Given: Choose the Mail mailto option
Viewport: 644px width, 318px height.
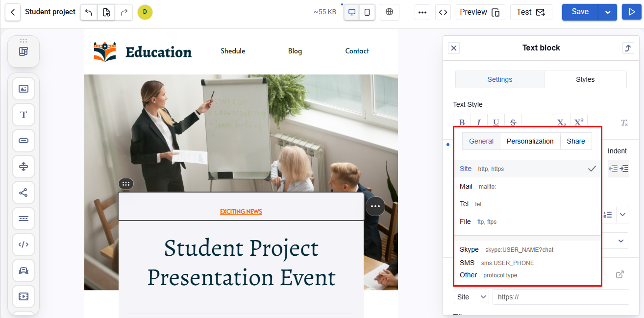Looking at the screenshot, I should point(527,186).
